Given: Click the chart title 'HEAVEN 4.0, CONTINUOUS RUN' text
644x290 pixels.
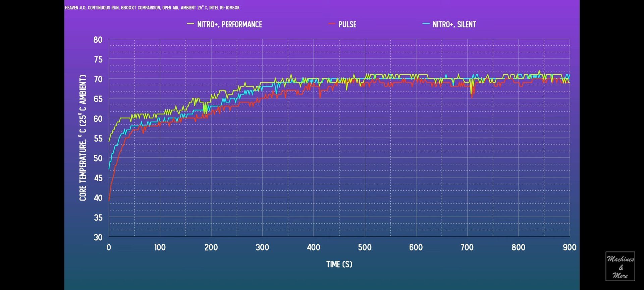Looking at the screenshot, I should click(x=152, y=7).
